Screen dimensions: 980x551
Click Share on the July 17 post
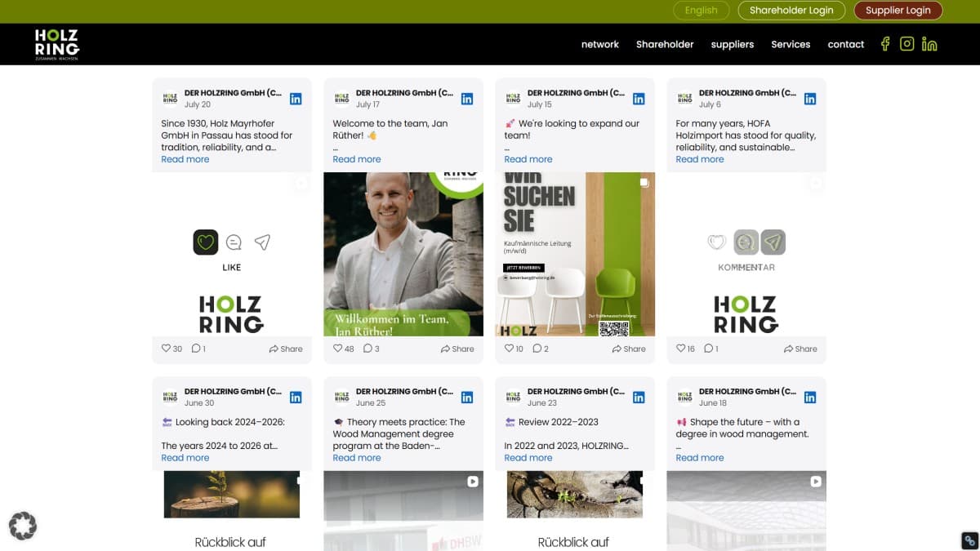tap(457, 349)
